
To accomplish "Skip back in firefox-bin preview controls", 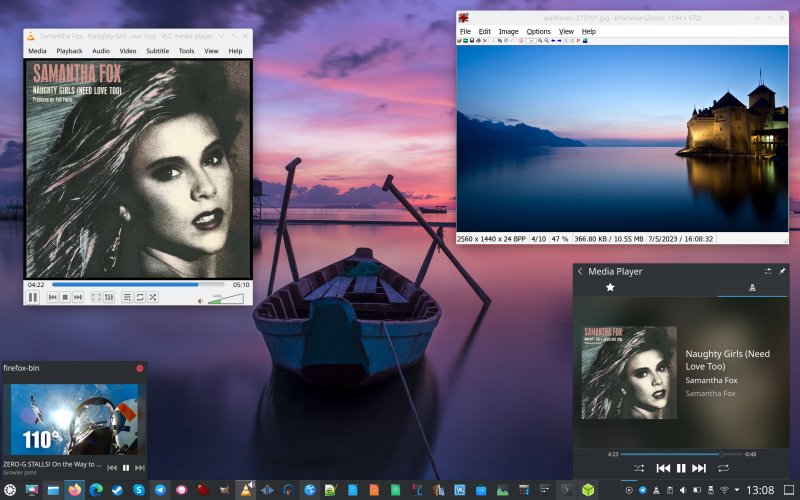I will (112, 467).
